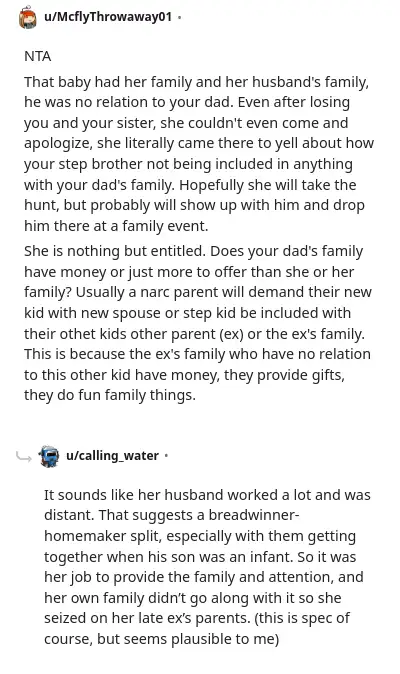Click the line starting 'It sounds like her husband'
The height and width of the screenshot is (674, 400).
pyautogui.click(x=207, y=495)
